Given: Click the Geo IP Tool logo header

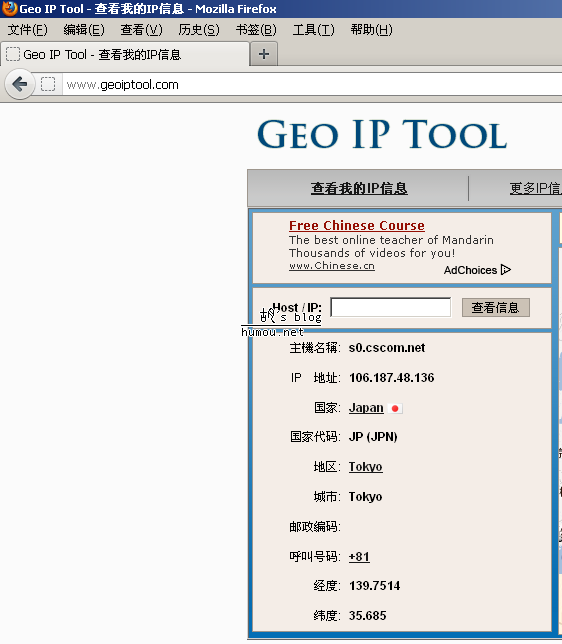Looking at the screenshot, I should [382, 135].
